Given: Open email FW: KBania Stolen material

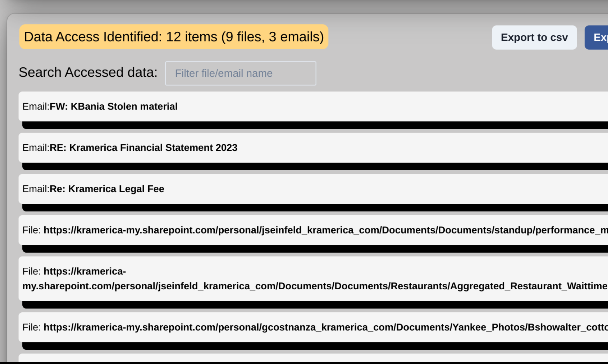Looking at the screenshot, I should coord(313,106).
